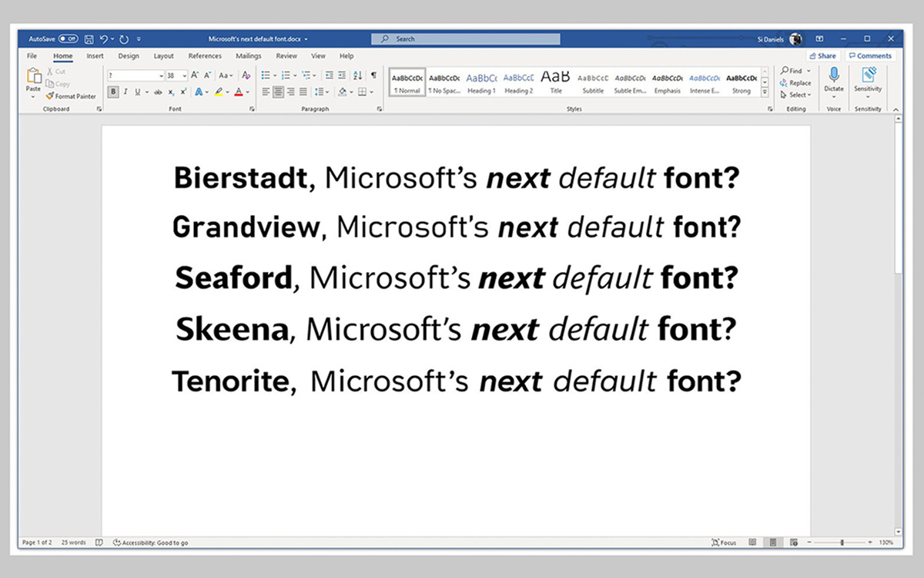This screenshot has width=924, height=578.
Task: Click the Save disk icon
Action: coord(89,39)
